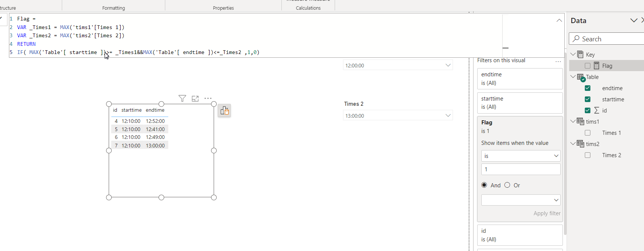Open the starttime is (All) filter card
Screen dimensions: 644x251
click(x=520, y=103)
